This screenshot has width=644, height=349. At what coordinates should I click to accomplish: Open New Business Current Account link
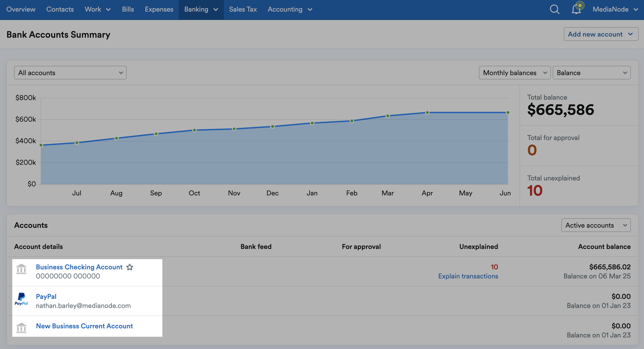(x=84, y=326)
